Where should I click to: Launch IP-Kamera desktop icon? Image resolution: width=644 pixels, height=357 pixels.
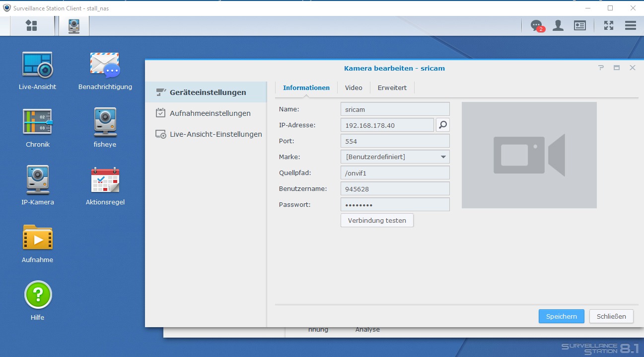click(38, 185)
